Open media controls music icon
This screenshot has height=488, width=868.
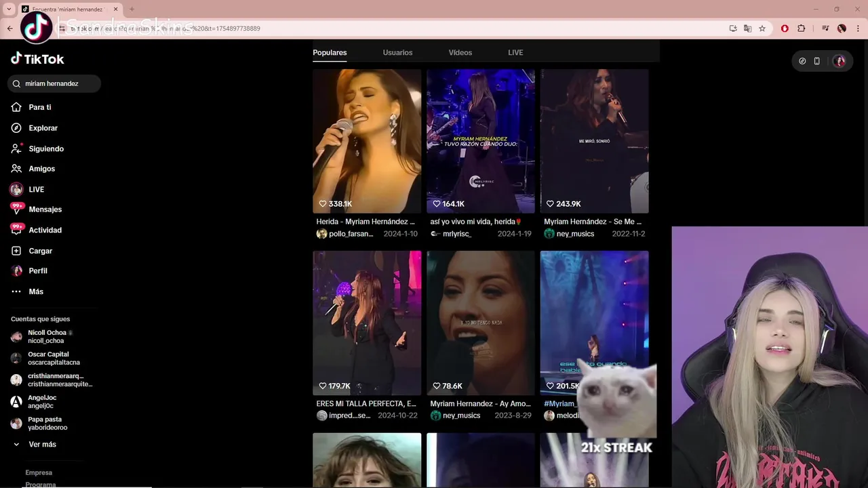tap(825, 28)
